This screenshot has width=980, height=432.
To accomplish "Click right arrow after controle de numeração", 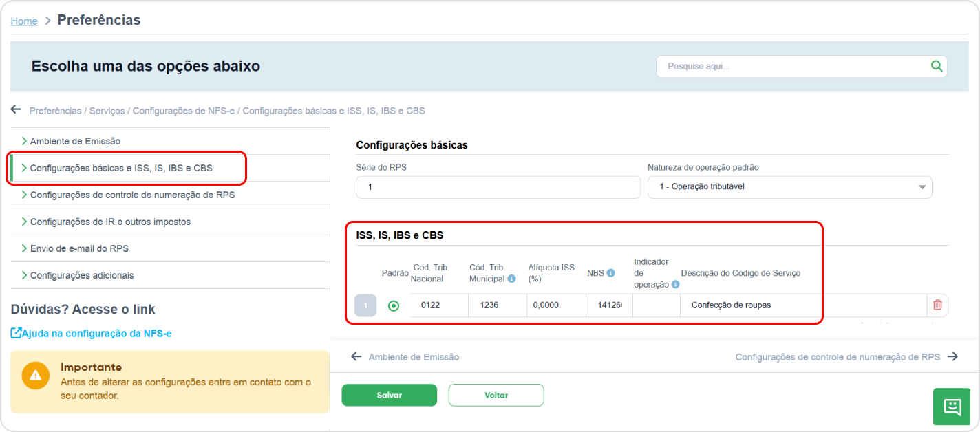I will 952,356.
